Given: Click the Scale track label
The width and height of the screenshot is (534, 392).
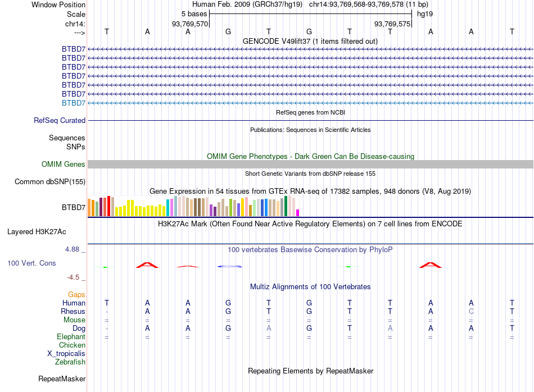Looking at the screenshot, I should pos(76,14).
